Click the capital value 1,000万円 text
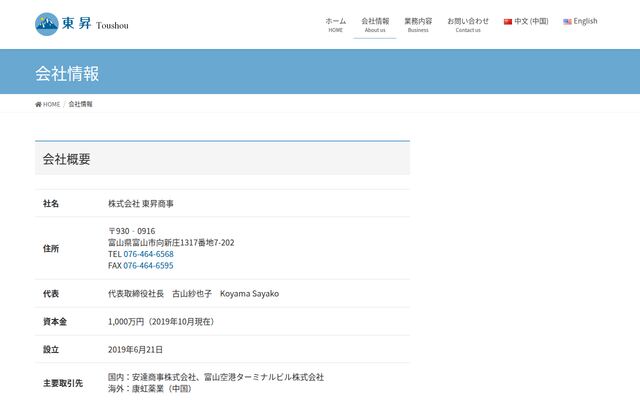This screenshot has width=640, height=400. coord(126,322)
